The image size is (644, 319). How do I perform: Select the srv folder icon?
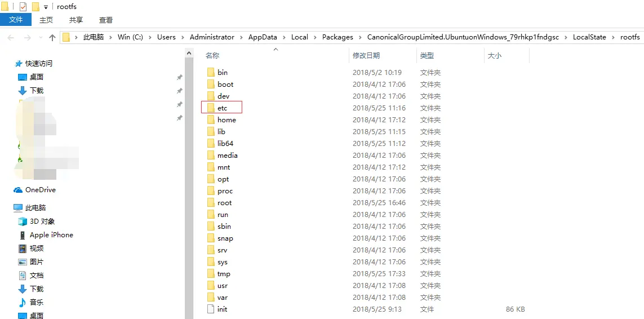[211, 250]
